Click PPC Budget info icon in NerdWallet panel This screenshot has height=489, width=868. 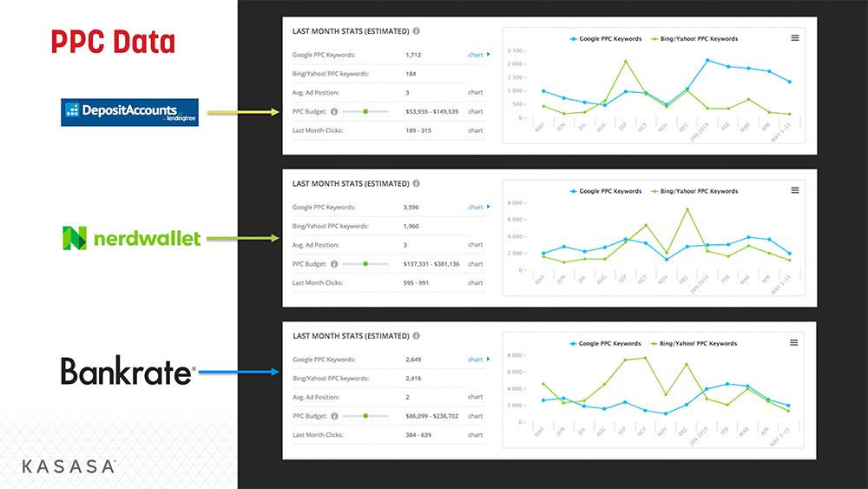tap(334, 264)
